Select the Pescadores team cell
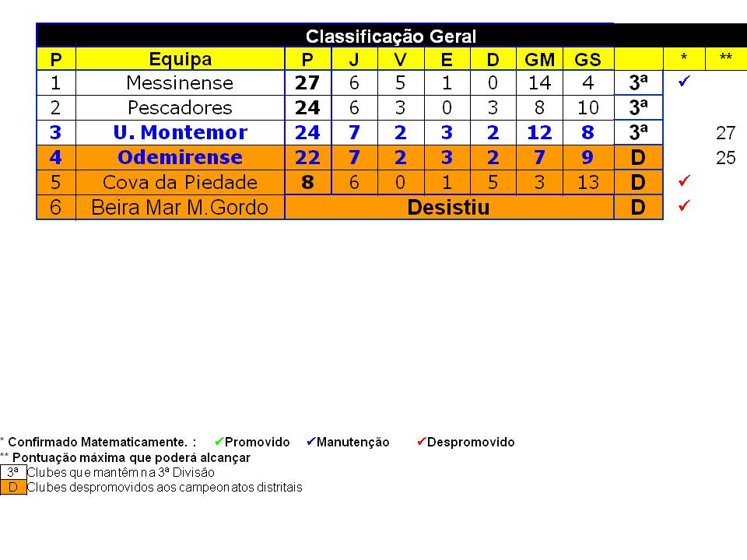Viewport: 747px width, 560px height. point(180,107)
